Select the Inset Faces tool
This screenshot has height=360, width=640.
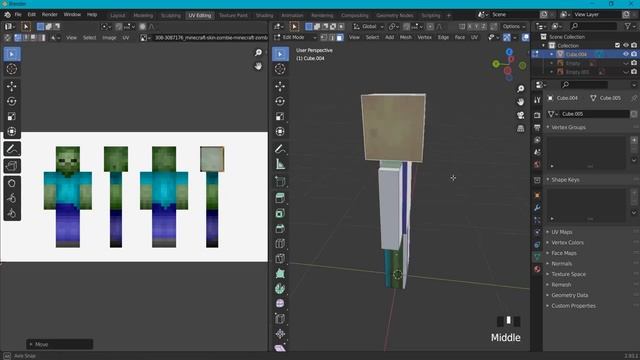pyautogui.click(x=280, y=213)
